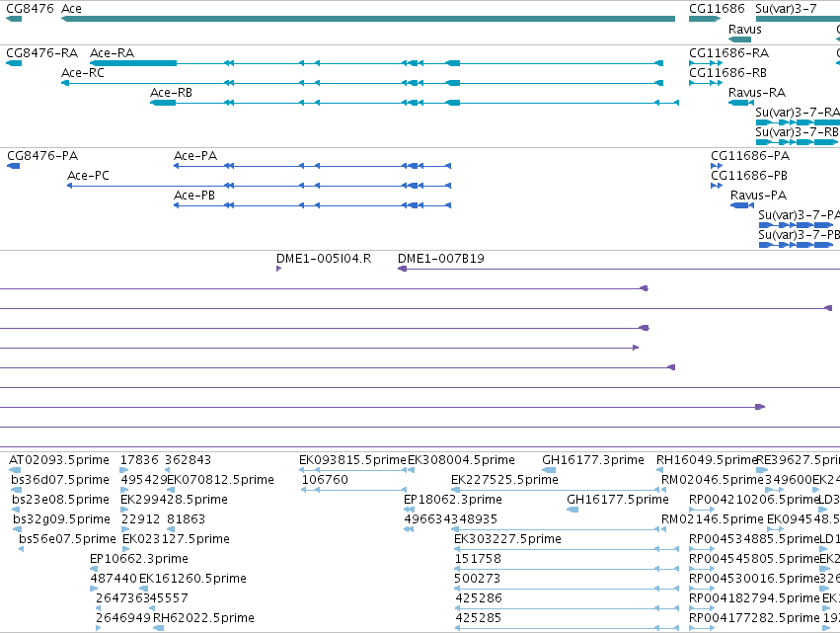Select the DME1-007B19 clone label
The width and height of the screenshot is (840, 633).
tap(441, 259)
